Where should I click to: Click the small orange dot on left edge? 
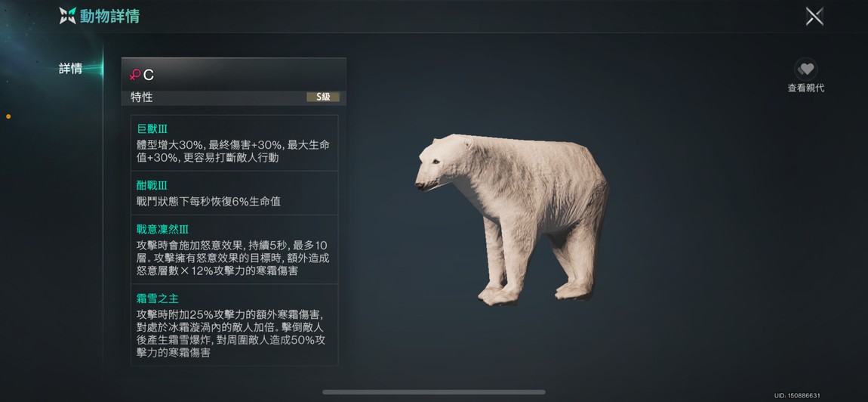8,116
